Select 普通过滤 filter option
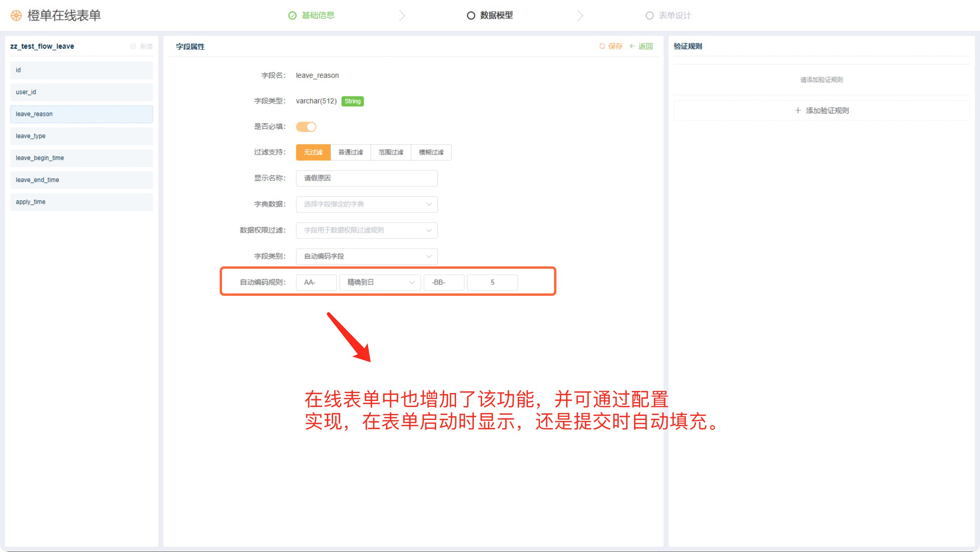This screenshot has width=980, height=552. (351, 152)
